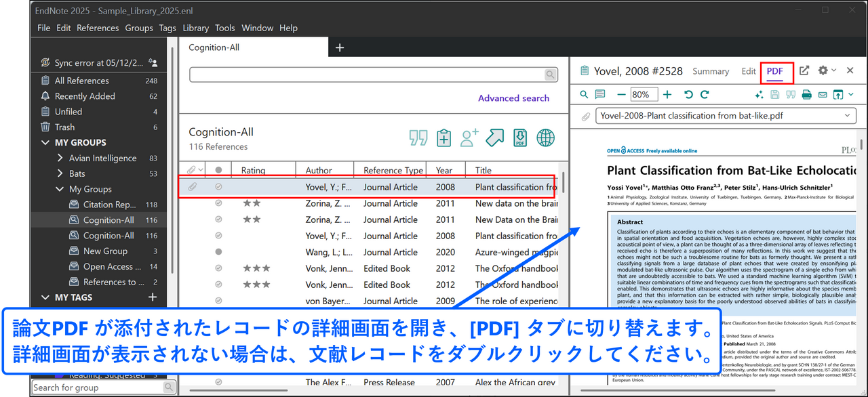The height and width of the screenshot is (397, 868).
Task: Collapse the nested My Groups set
Action: tap(60, 189)
